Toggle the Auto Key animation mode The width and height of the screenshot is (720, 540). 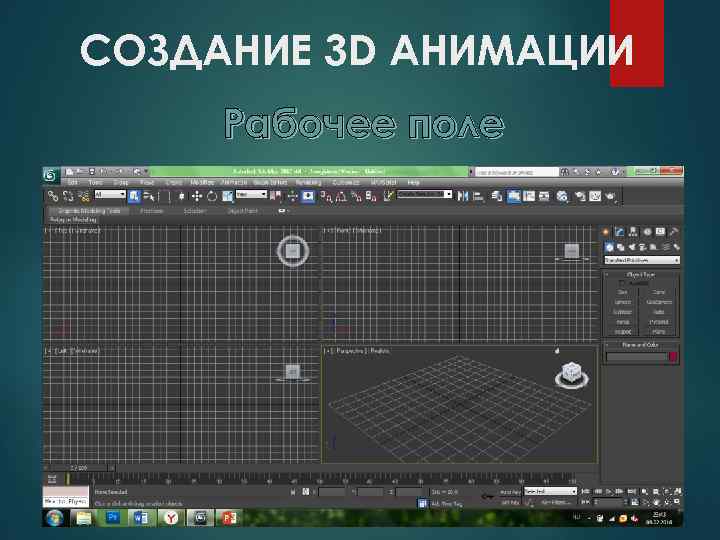pos(510,492)
